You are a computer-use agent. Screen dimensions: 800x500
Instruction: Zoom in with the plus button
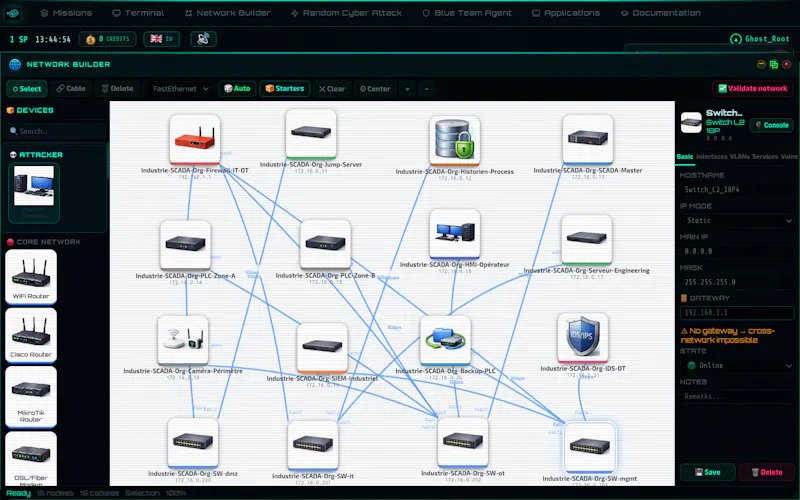[x=407, y=89]
